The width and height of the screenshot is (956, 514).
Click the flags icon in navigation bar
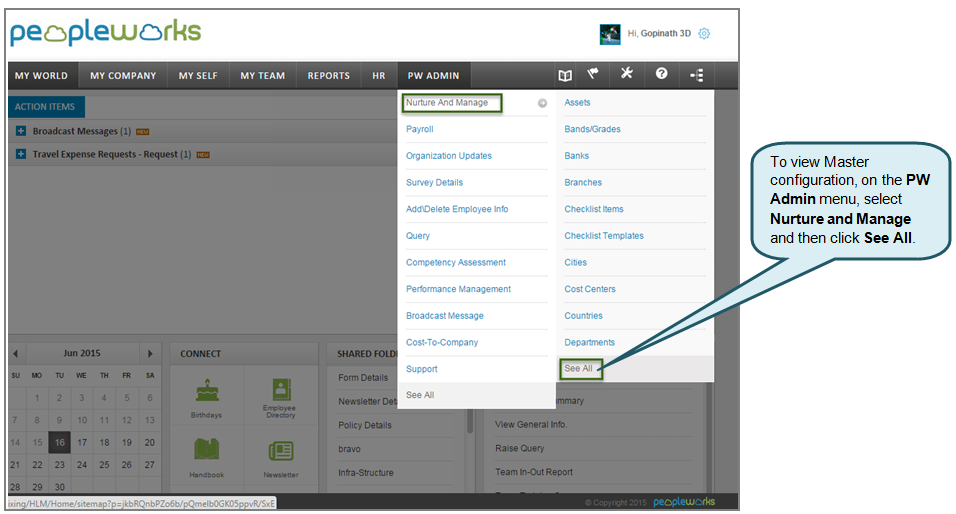pyautogui.click(x=593, y=75)
